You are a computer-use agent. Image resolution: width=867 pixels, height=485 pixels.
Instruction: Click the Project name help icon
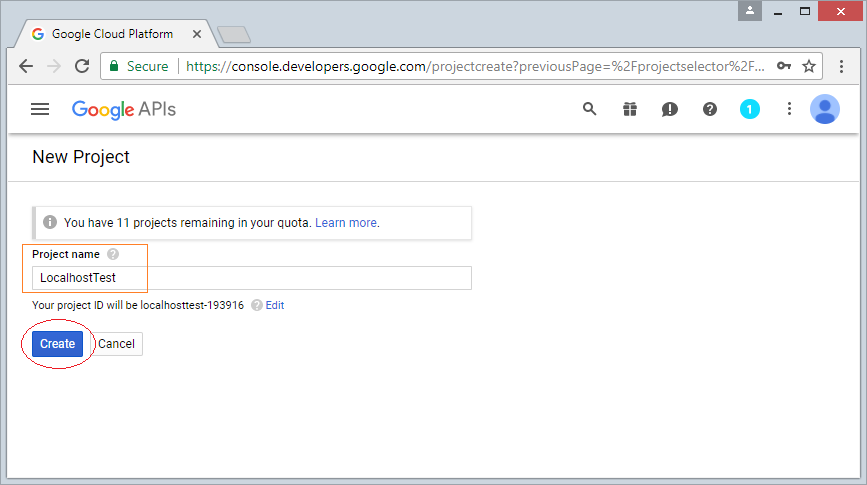pyautogui.click(x=113, y=254)
